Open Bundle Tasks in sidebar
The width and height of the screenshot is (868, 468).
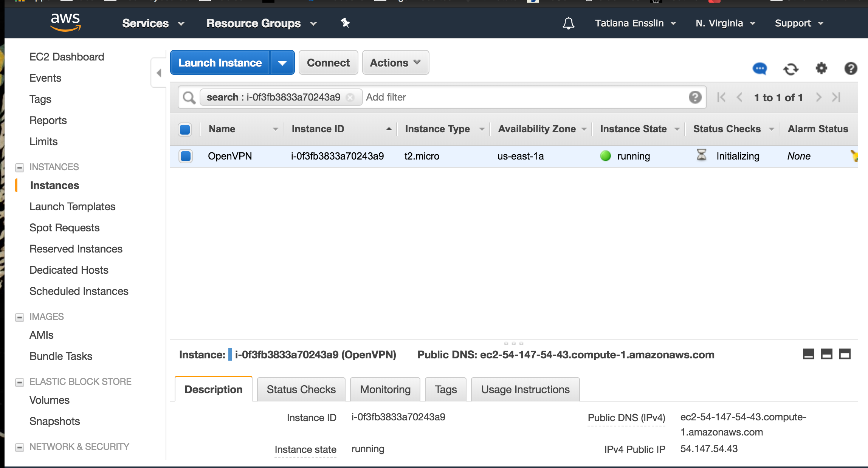coord(61,356)
